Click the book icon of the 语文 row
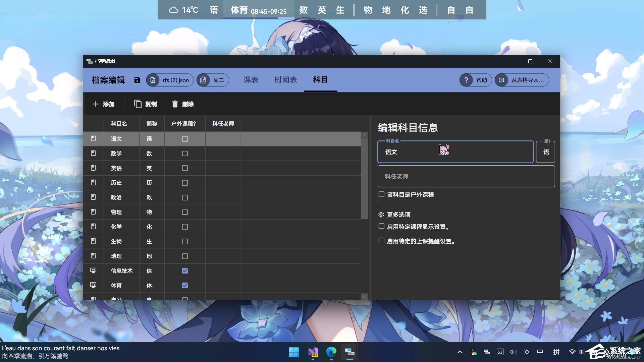Image resolution: width=644 pixels, height=362 pixels. pyautogui.click(x=93, y=138)
